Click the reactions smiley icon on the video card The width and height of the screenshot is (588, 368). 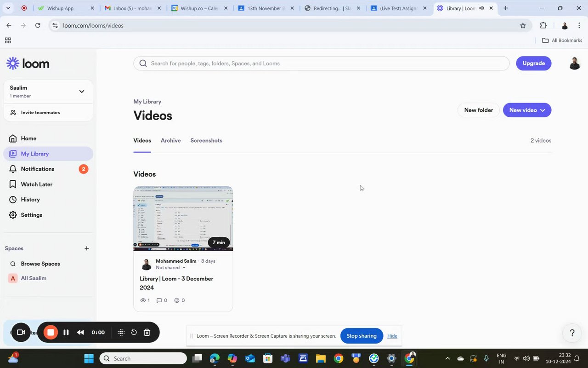(177, 300)
